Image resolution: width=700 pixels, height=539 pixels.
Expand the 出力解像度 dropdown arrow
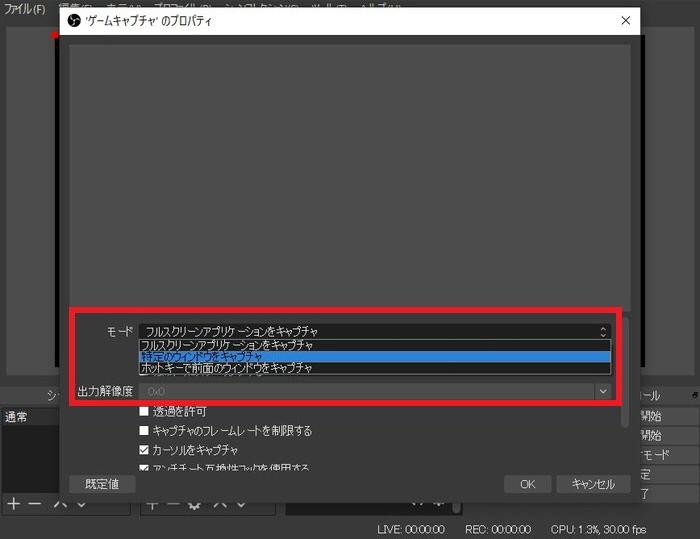(603, 392)
